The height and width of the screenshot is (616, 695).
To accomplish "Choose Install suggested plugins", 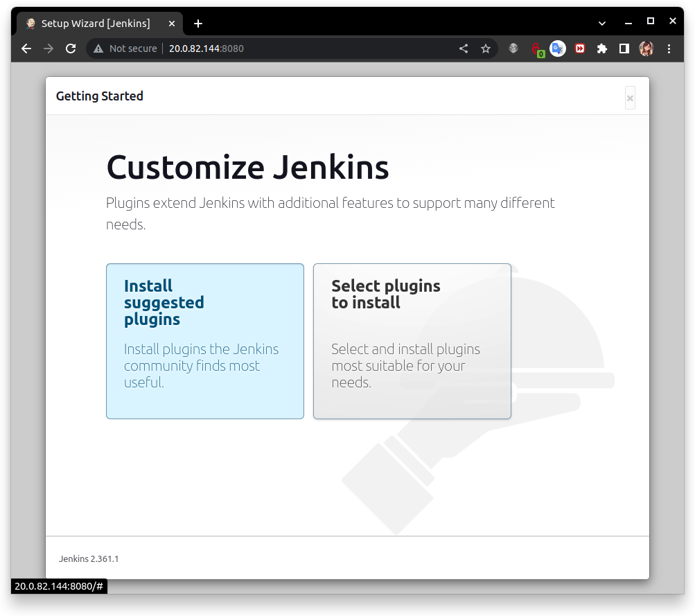I will pyautogui.click(x=204, y=341).
